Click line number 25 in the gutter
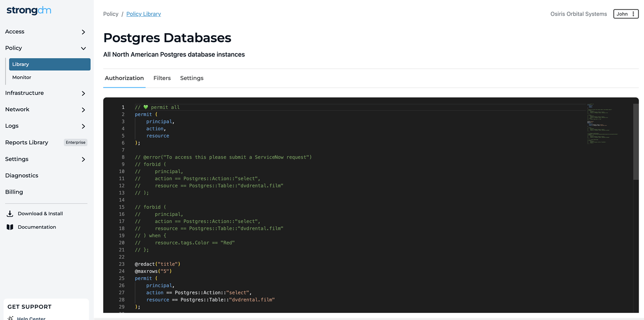The height and width of the screenshot is (320, 644). click(121, 278)
